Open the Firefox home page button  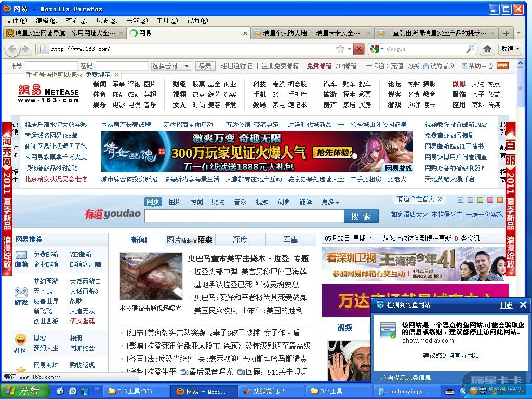pyautogui.click(x=487, y=49)
